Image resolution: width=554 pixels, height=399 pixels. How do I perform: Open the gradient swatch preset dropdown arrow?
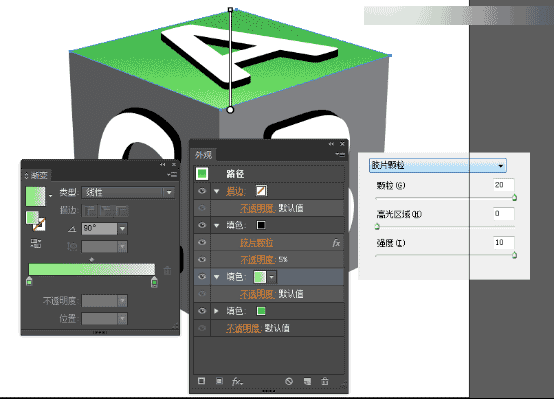(50, 196)
